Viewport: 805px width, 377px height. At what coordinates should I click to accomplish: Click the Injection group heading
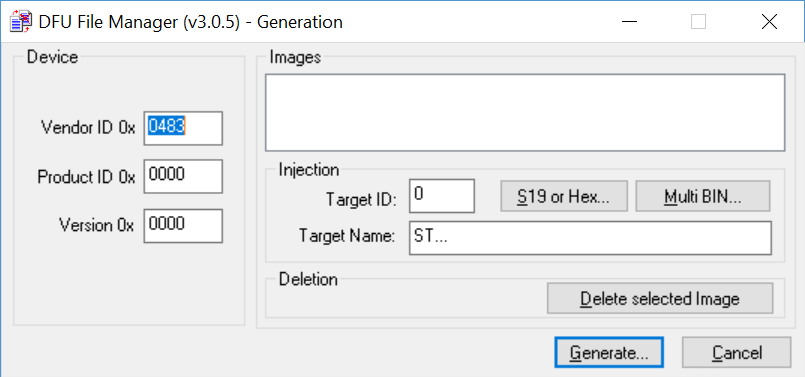coord(309,169)
